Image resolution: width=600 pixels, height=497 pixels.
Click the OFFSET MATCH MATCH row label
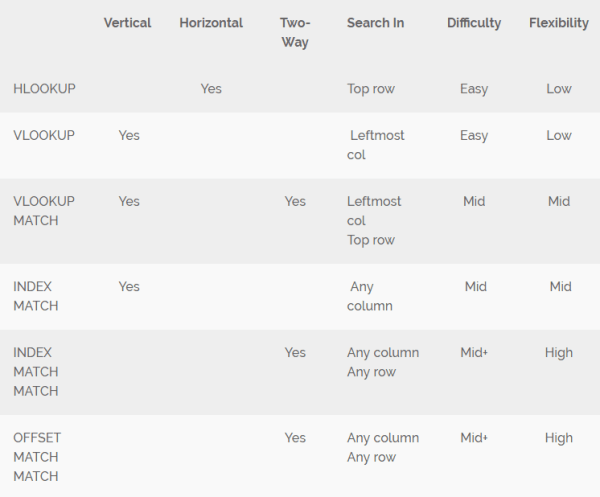[36, 457]
